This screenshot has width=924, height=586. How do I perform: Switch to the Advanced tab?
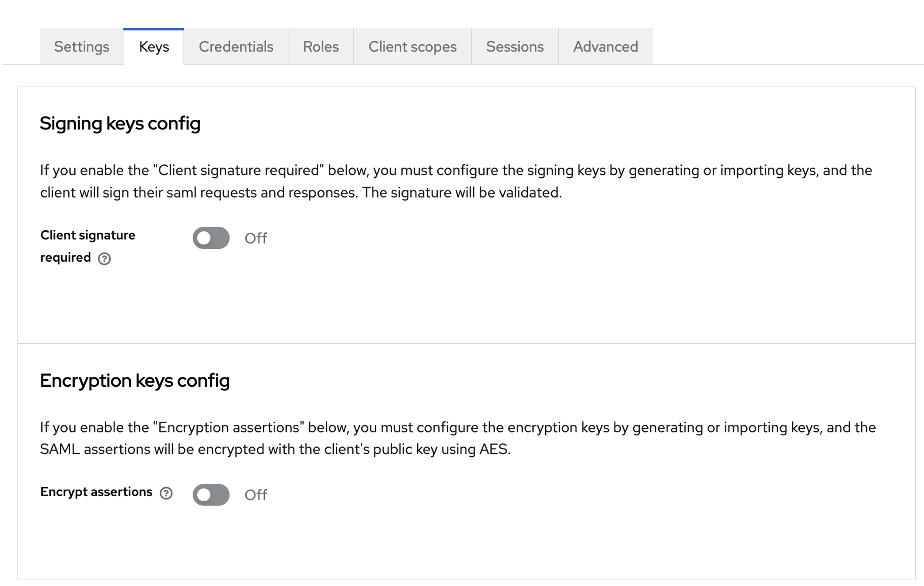click(x=605, y=47)
